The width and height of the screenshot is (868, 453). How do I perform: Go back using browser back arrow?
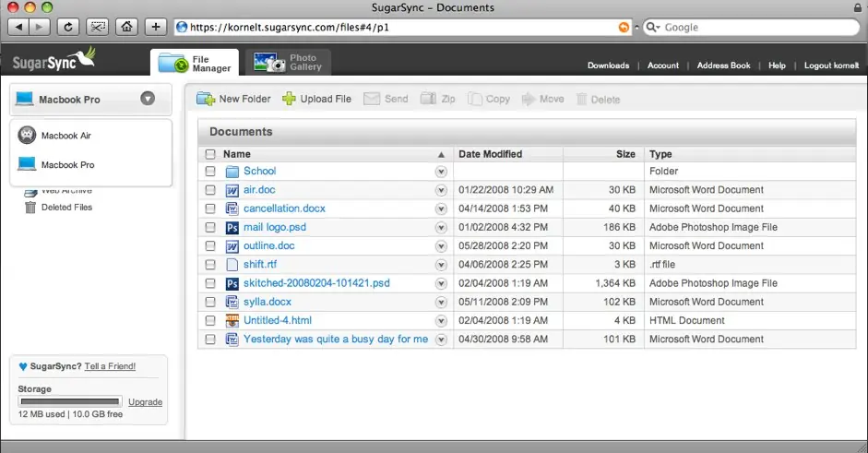pyautogui.click(x=18, y=27)
